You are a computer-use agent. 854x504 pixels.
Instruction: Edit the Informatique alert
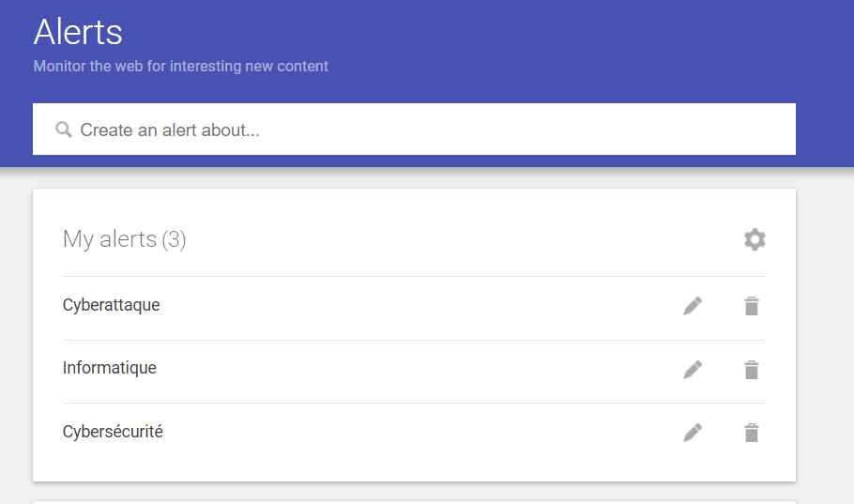[693, 370]
